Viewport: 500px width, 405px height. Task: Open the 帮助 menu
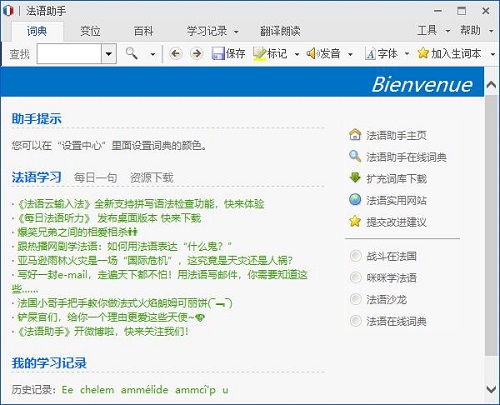point(470,31)
